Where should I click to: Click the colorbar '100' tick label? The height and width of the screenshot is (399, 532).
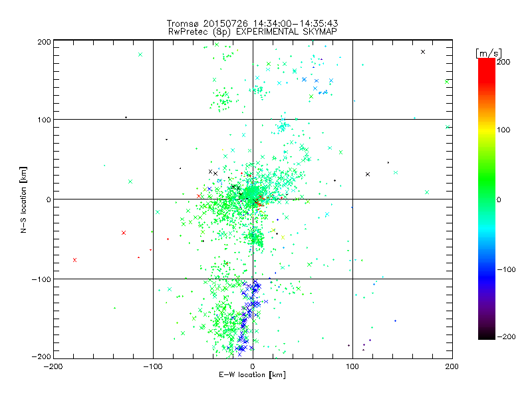click(503, 130)
